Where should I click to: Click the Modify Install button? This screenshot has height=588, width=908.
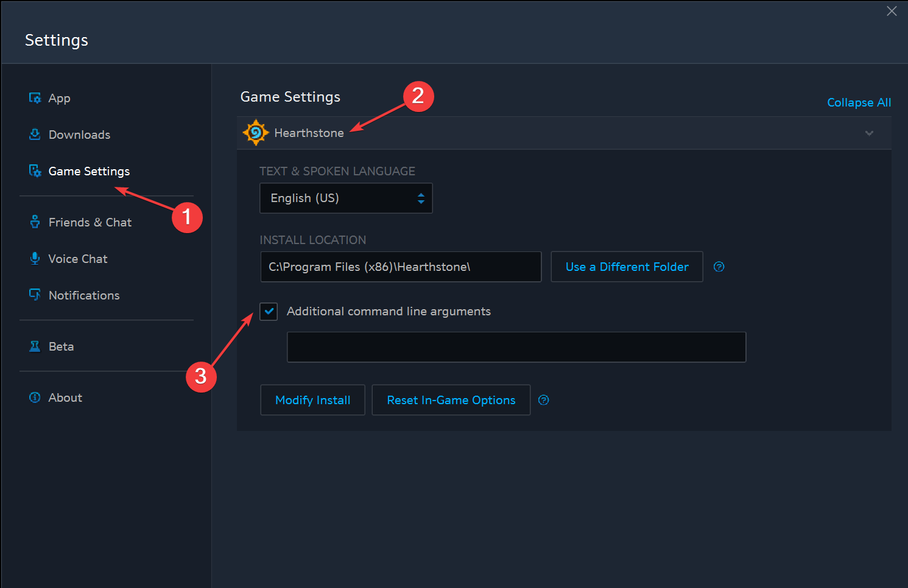[312, 400]
